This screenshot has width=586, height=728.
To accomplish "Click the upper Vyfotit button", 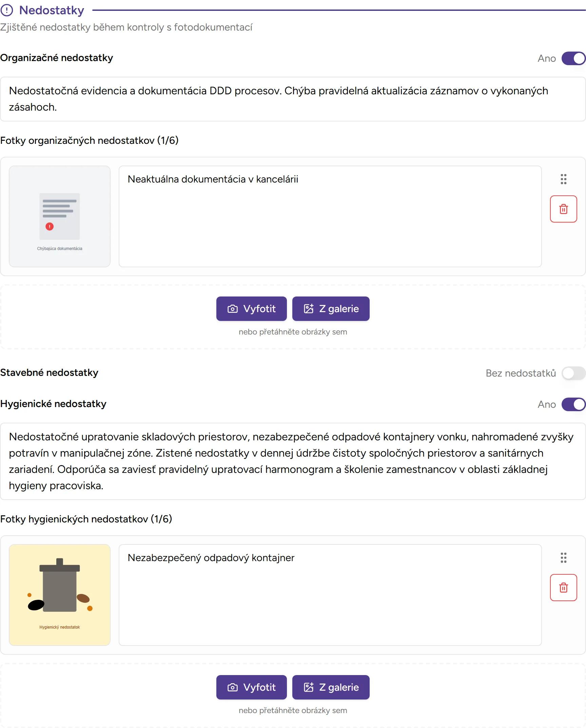I will point(251,308).
